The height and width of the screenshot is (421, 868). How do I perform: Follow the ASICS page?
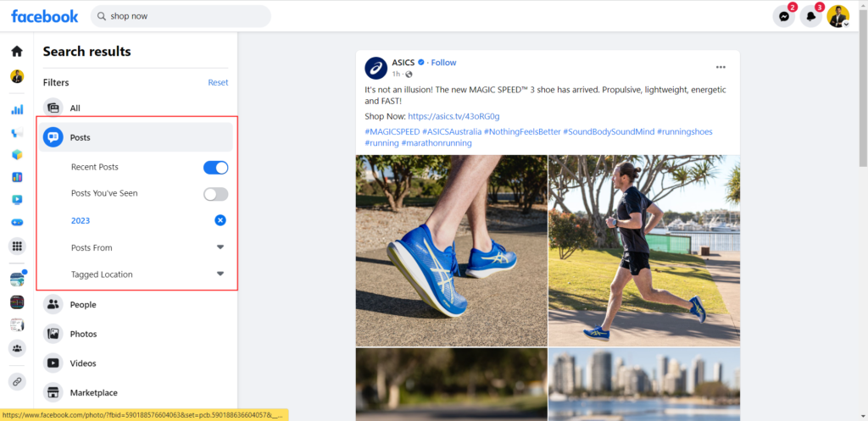click(x=444, y=63)
